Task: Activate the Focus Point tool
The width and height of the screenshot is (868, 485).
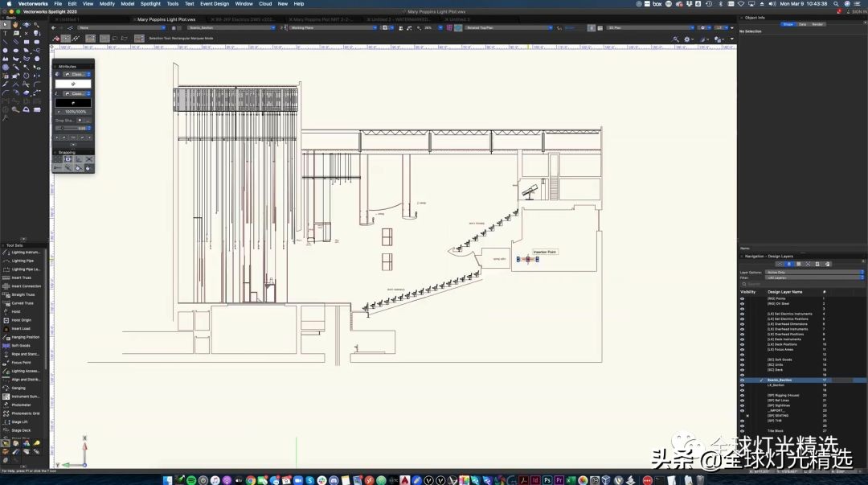Action: coord(21,363)
